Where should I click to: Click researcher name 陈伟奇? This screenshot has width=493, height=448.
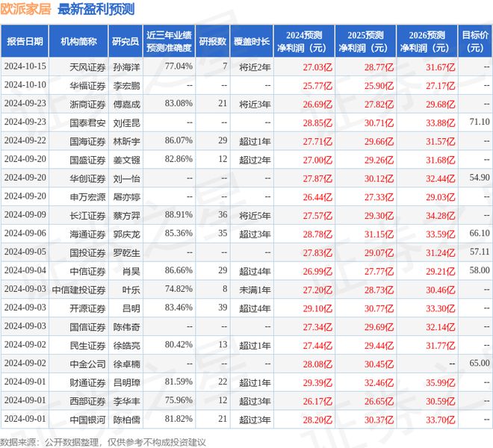pyautogui.click(x=127, y=326)
